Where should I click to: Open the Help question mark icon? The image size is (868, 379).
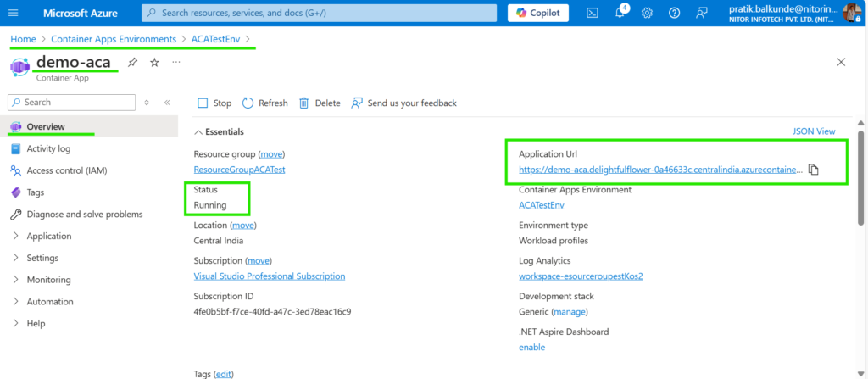coord(674,13)
